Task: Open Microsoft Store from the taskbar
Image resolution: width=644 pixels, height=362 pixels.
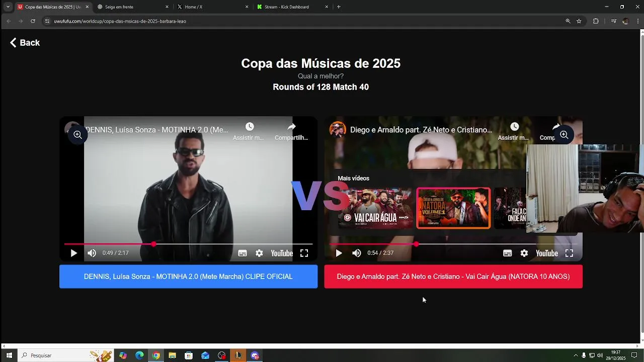Action: [x=189, y=355]
